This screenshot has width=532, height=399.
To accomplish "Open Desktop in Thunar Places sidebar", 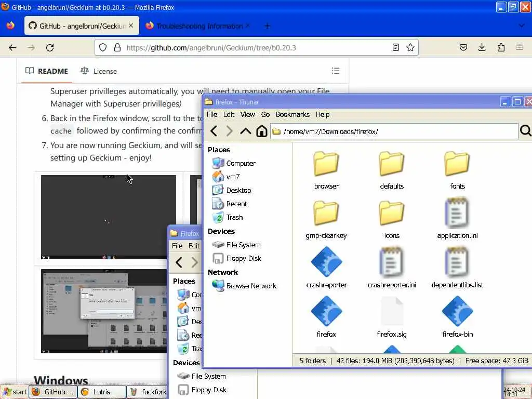I will point(231,190).
